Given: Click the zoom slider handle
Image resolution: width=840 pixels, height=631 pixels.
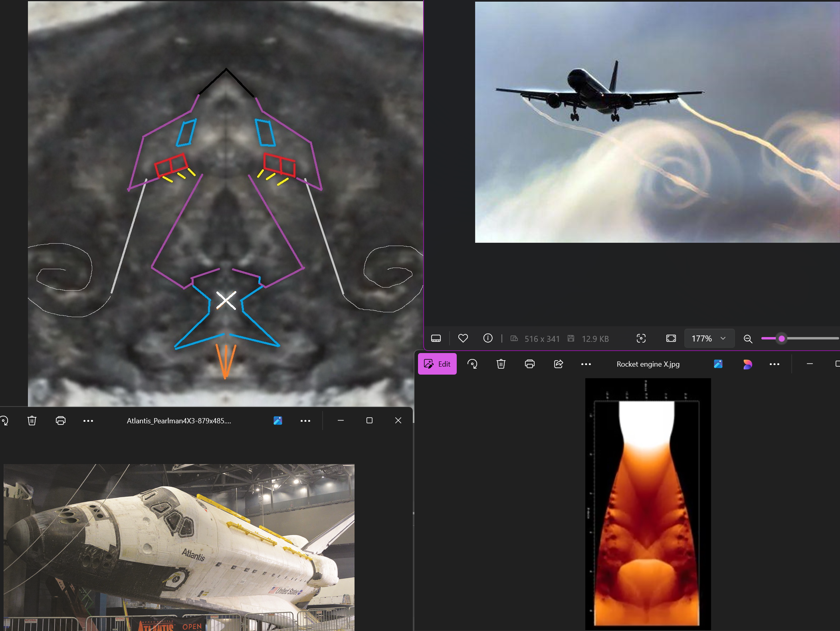Looking at the screenshot, I should pos(782,338).
